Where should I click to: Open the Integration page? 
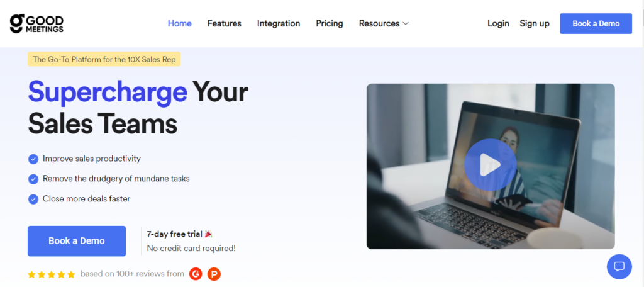tap(279, 23)
